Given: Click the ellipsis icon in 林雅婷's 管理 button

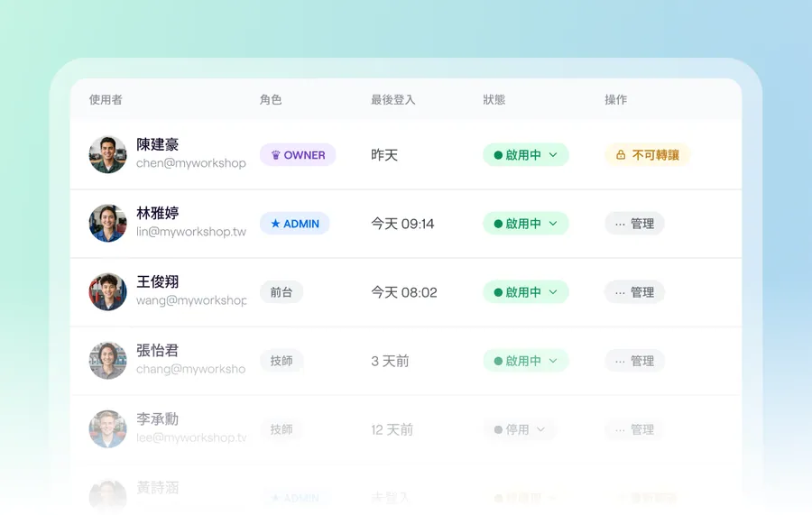Looking at the screenshot, I should [620, 224].
